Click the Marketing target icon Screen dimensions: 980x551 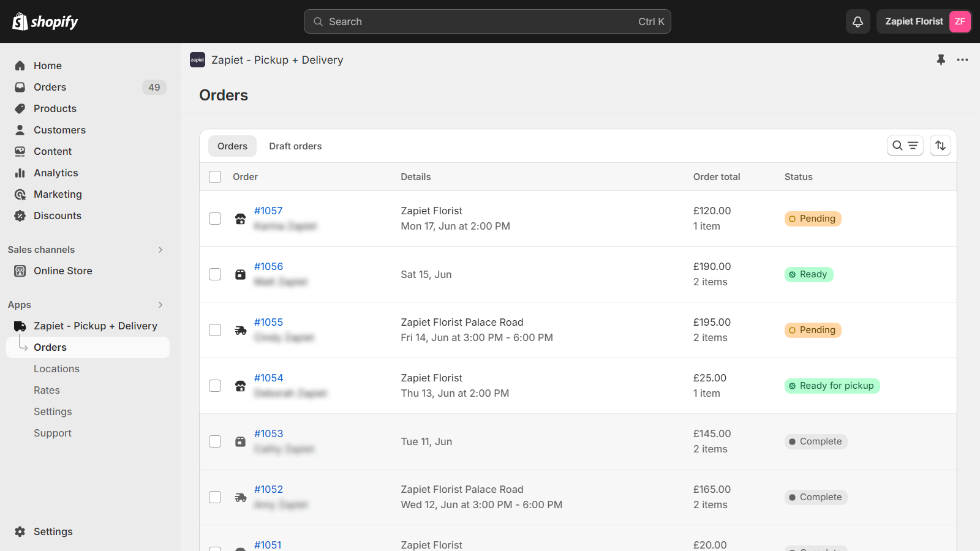[x=20, y=194]
